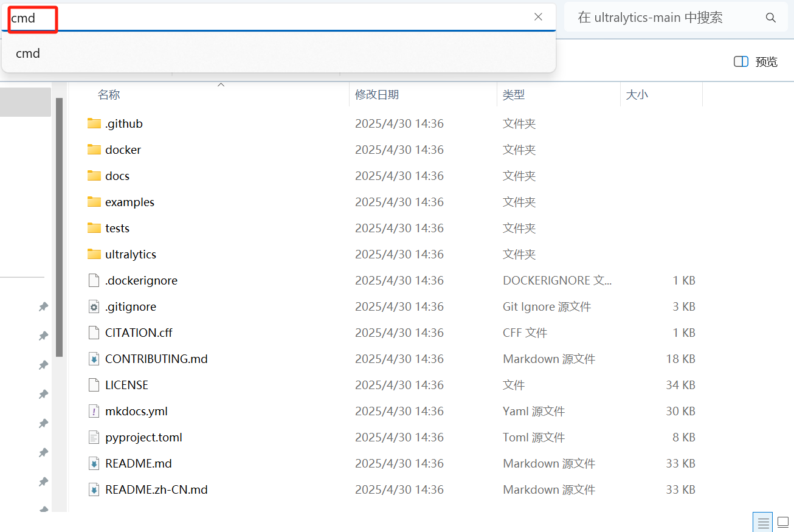This screenshot has width=794, height=532.
Task: Click the Markdown icon of README.md
Action: coord(94,463)
